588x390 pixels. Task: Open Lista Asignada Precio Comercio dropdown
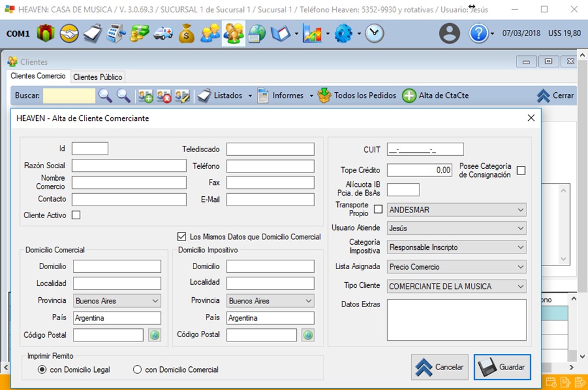(456, 267)
